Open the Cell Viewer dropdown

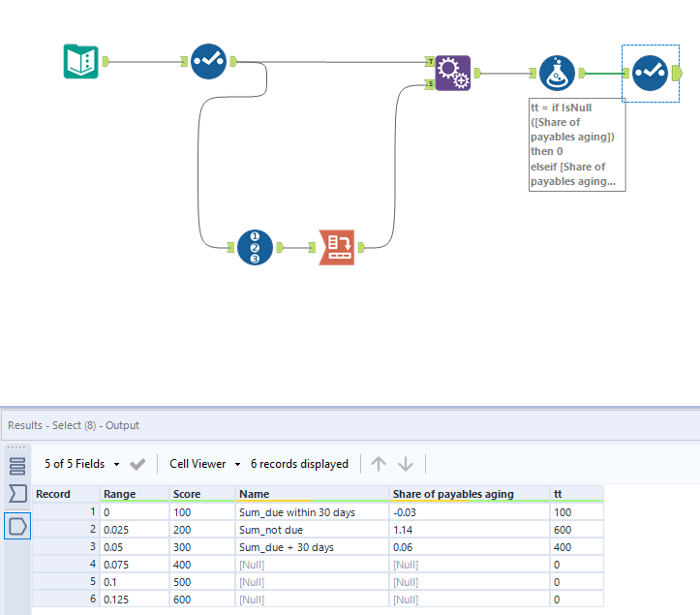click(x=205, y=464)
